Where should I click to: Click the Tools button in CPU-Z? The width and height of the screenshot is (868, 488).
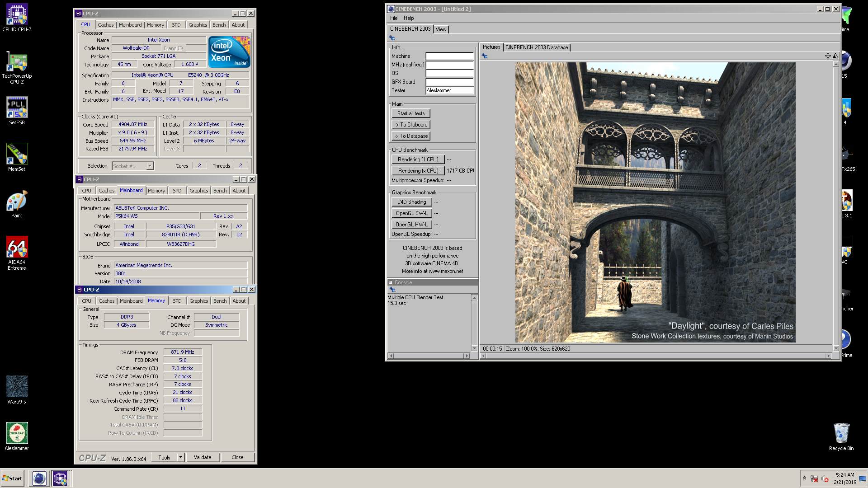(164, 457)
